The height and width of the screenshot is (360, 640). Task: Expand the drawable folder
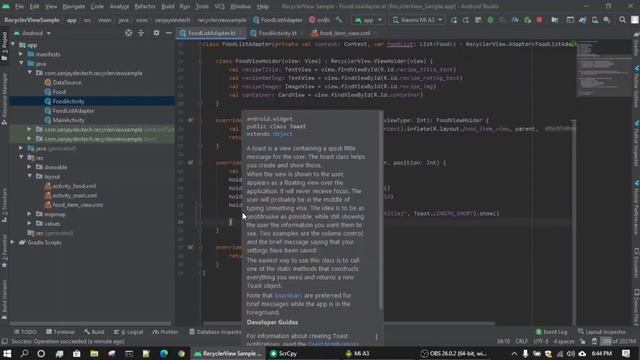(x=29, y=167)
